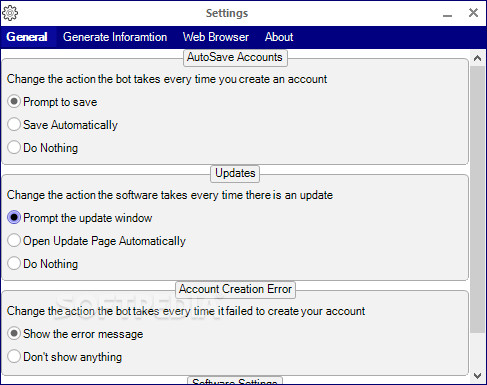Click the Settings window title text
Viewport: 487px width, 385px height.
point(227,13)
